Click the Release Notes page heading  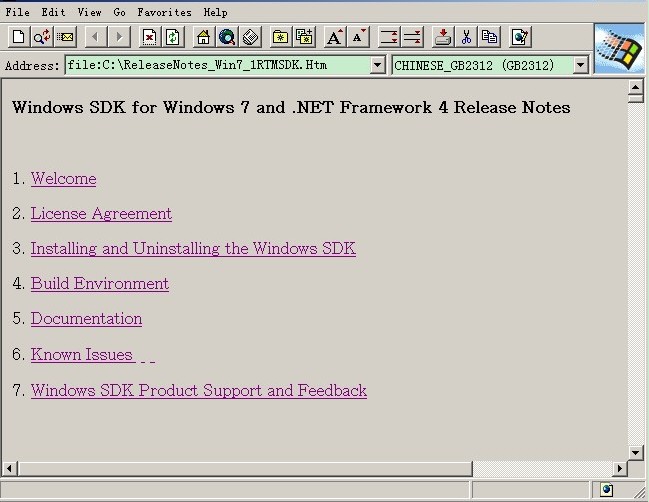point(291,108)
